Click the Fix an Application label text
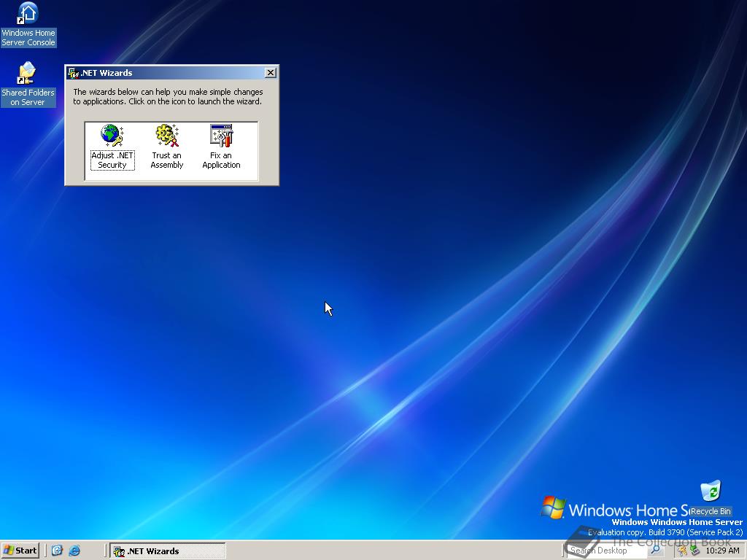The image size is (747, 560). click(x=221, y=160)
